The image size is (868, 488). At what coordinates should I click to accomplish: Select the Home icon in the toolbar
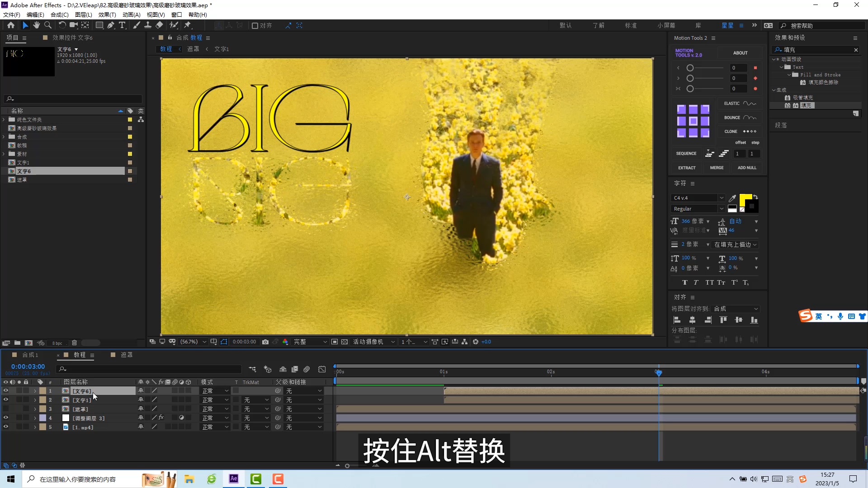[x=11, y=25]
